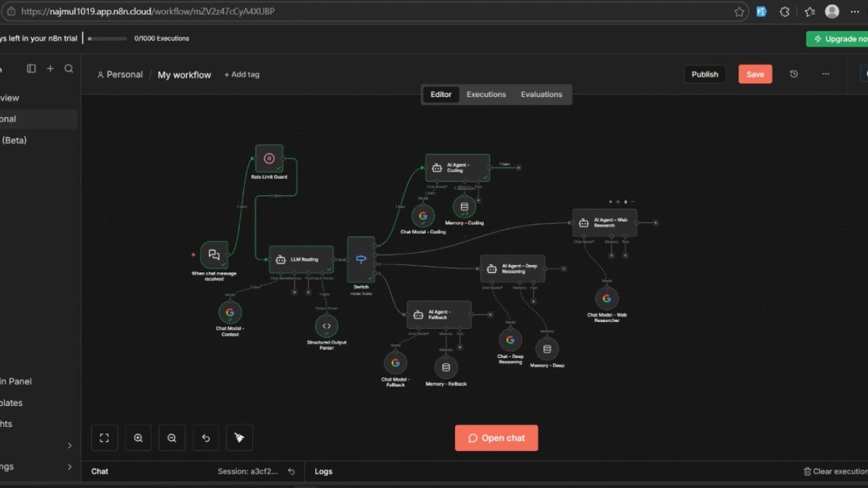Screen dimensions: 868x488
Task: Open the workflow three-dot options menu
Action: pyautogui.click(x=825, y=74)
